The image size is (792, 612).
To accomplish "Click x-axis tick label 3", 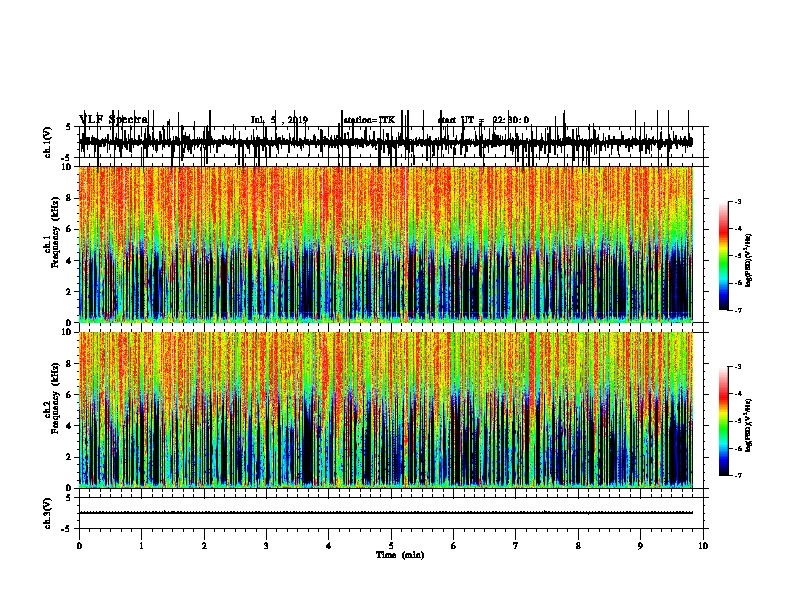I will [x=266, y=546].
